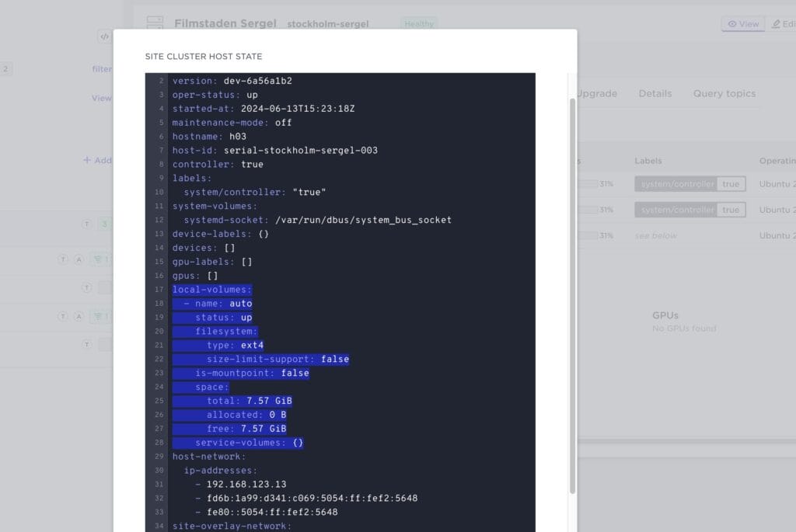
Task: Click the plus Add icon on the left
Action: coord(87,160)
